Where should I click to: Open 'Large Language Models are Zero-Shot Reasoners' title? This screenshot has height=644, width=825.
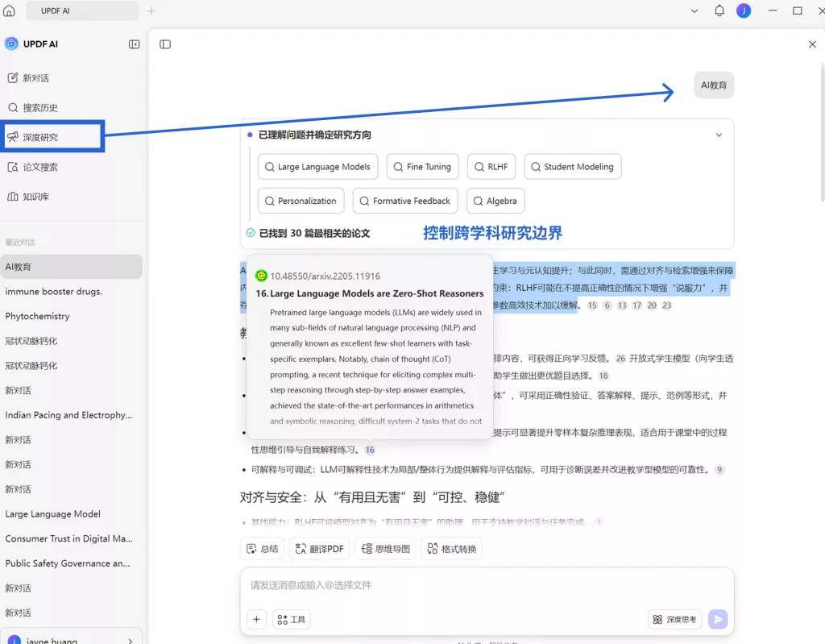[376, 293]
